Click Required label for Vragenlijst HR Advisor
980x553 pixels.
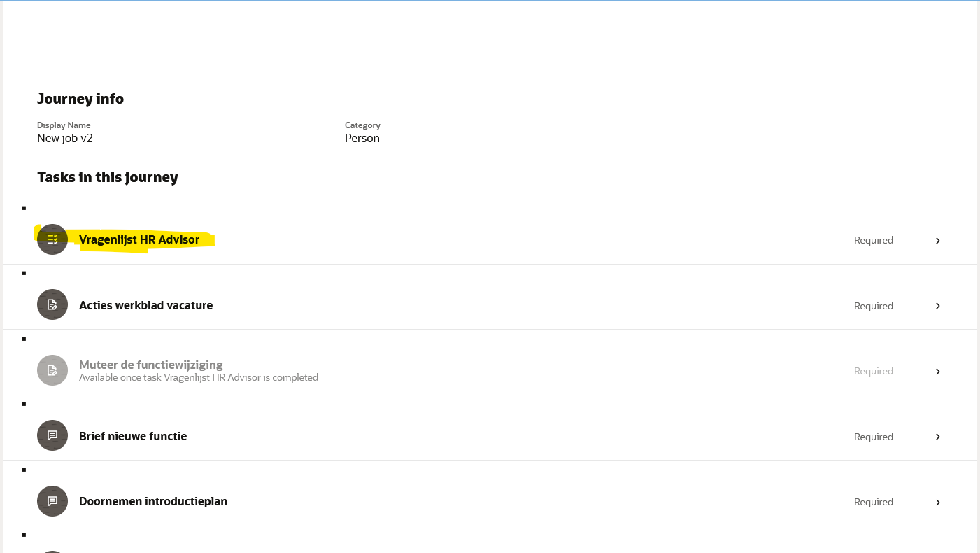tap(874, 240)
